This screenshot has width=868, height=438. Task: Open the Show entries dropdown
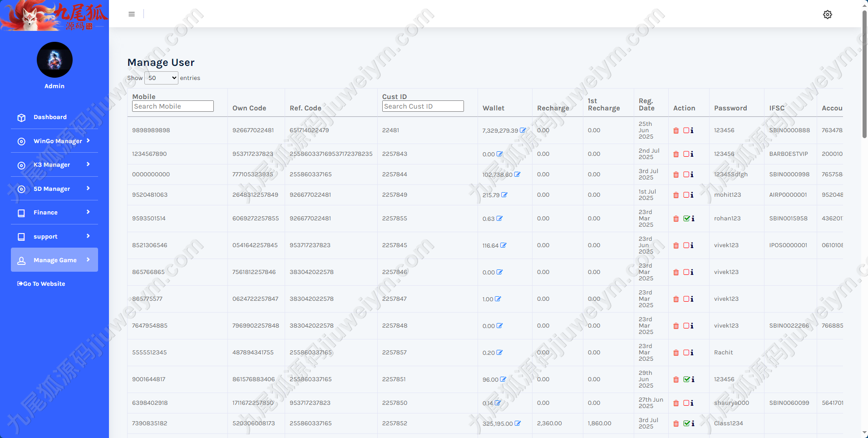click(x=161, y=78)
